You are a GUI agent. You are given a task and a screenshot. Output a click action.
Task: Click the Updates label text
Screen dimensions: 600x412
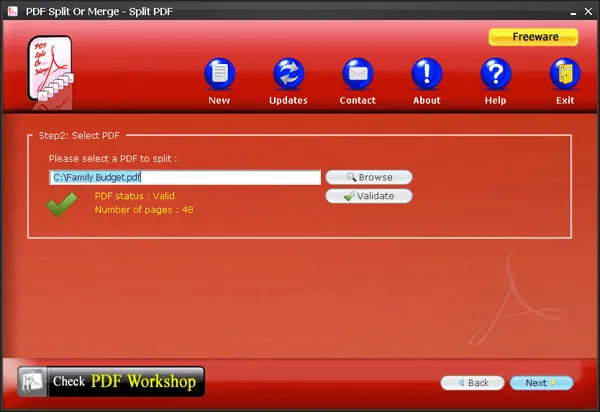(x=289, y=100)
